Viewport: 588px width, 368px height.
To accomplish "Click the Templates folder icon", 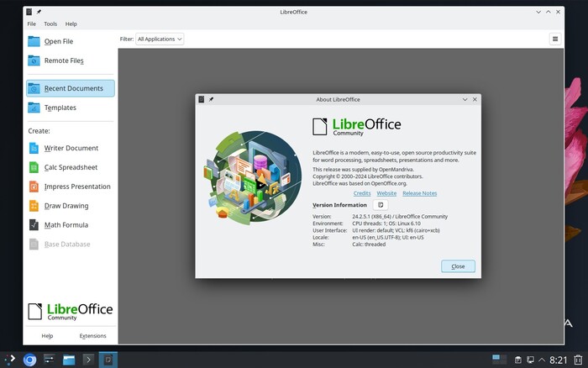I will coord(34,108).
